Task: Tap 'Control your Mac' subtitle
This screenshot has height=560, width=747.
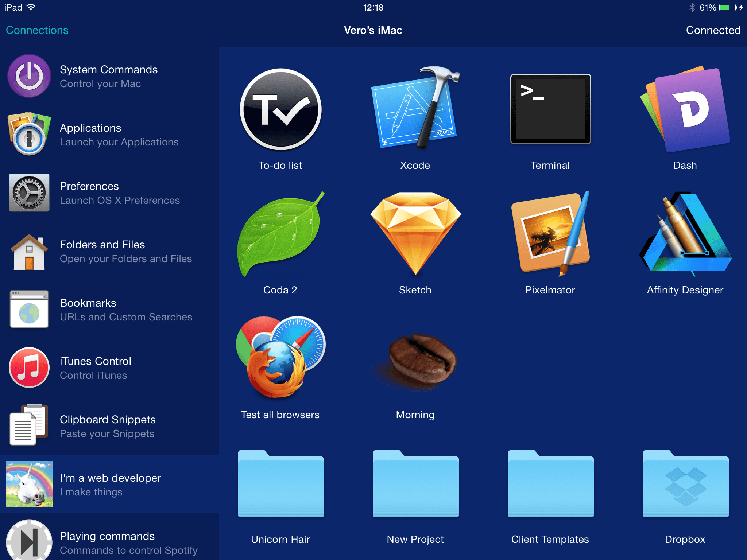Action: pyautogui.click(x=100, y=84)
